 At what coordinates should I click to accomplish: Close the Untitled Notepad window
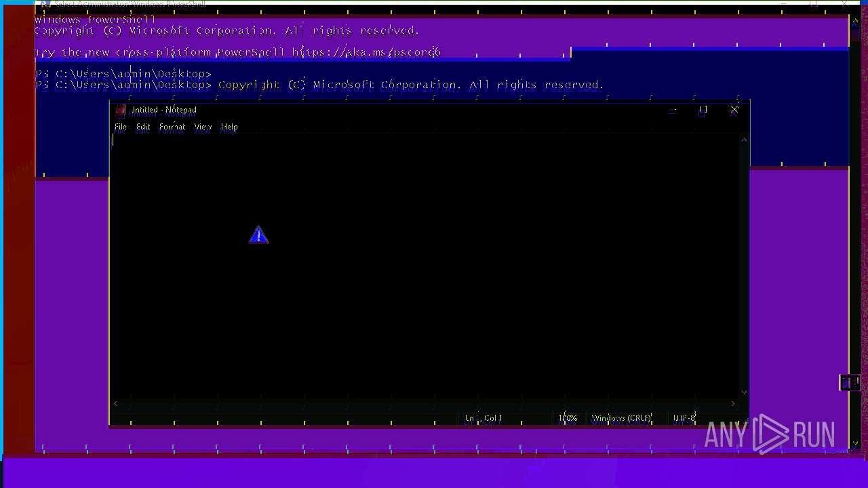pos(734,110)
